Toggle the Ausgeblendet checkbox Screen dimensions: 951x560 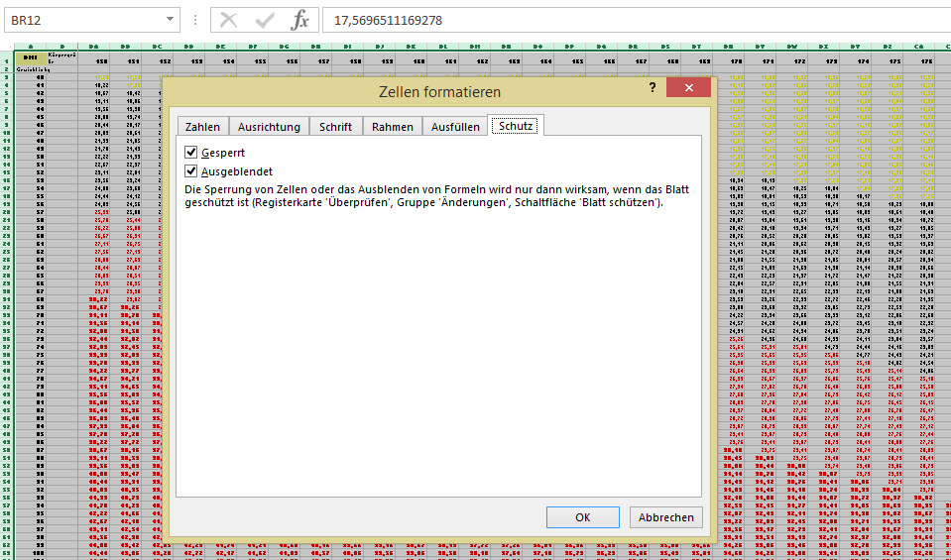tap(191, 171)
